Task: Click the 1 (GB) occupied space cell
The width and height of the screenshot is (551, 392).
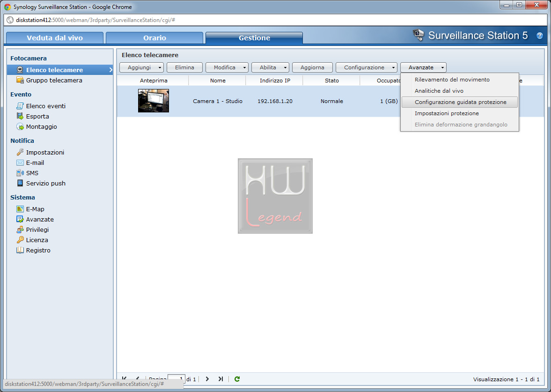Action: (x=389, y=101)
